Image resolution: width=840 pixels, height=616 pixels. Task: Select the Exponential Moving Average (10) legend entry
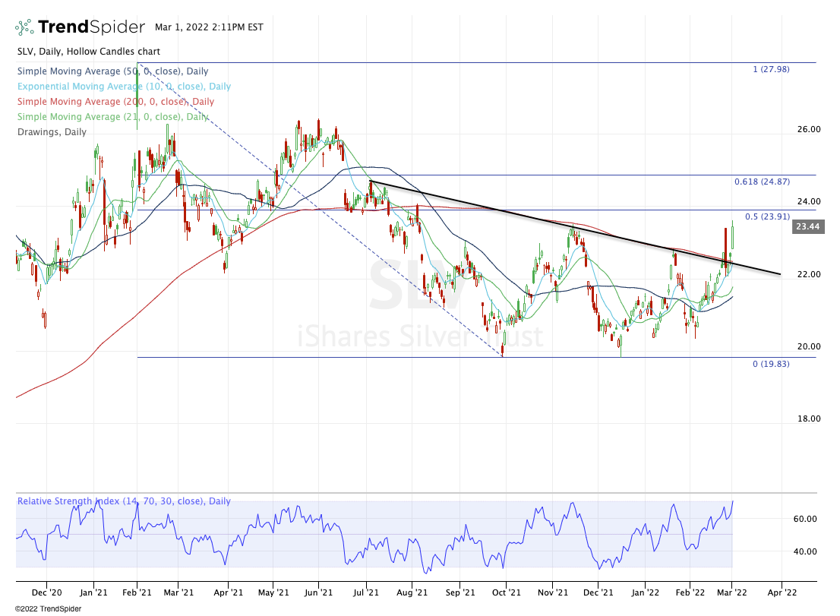click(124, 87)
